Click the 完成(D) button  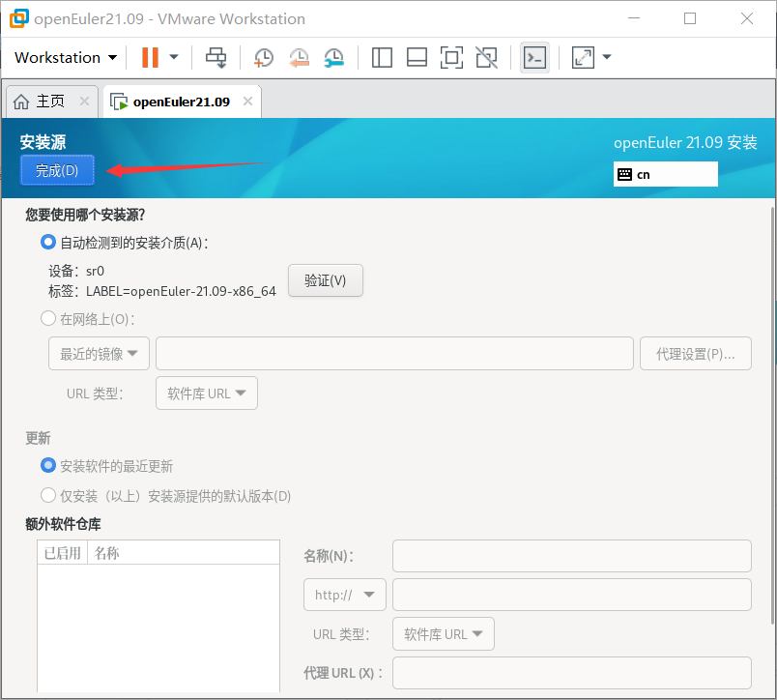pos(57,170)
